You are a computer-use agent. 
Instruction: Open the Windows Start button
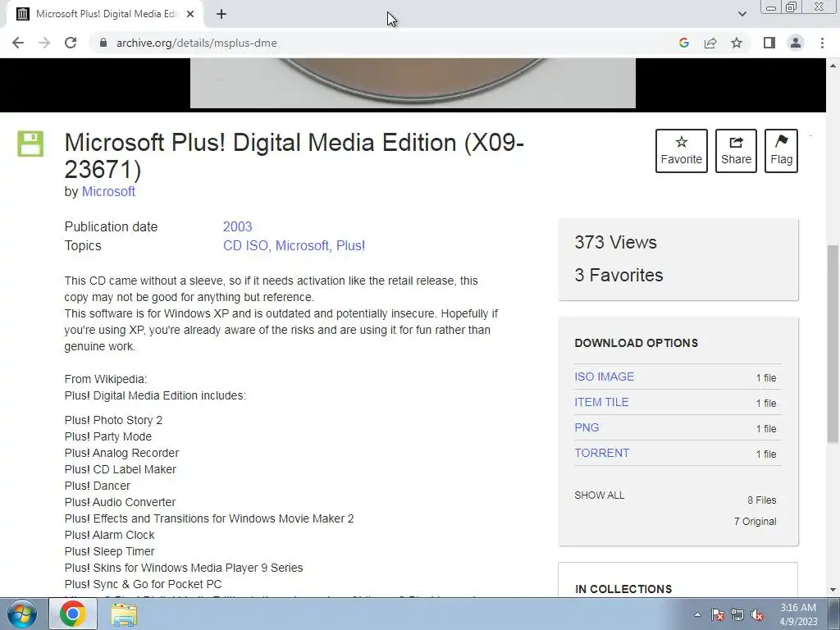22,614
